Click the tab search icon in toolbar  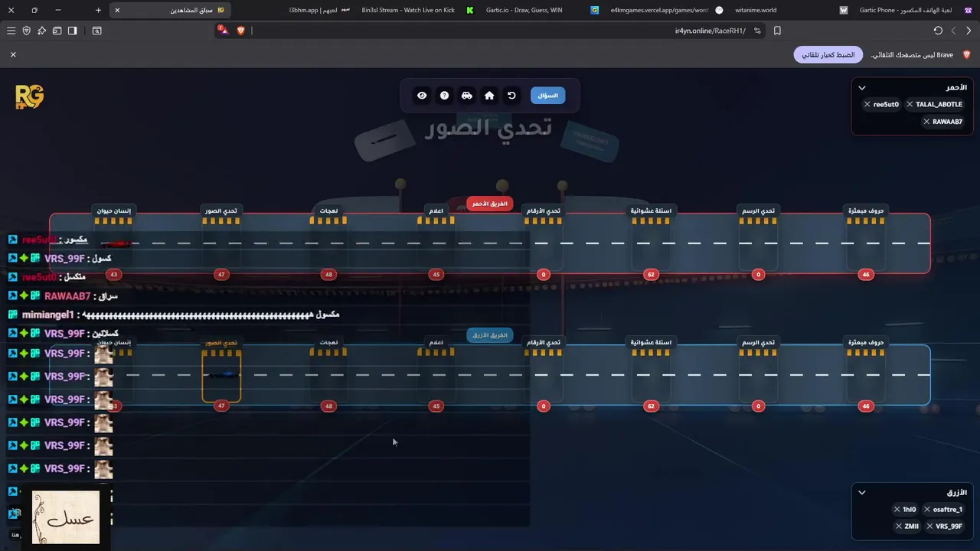pos(96,31)
